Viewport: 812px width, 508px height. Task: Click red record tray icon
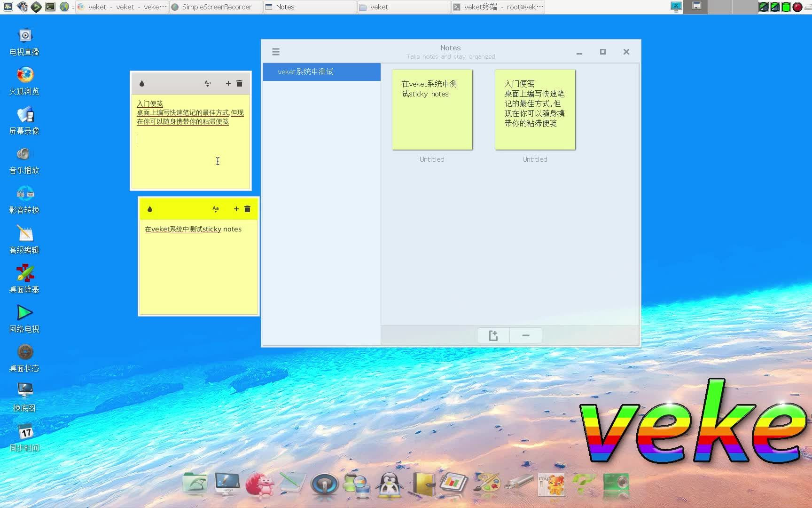coord(797,7)
